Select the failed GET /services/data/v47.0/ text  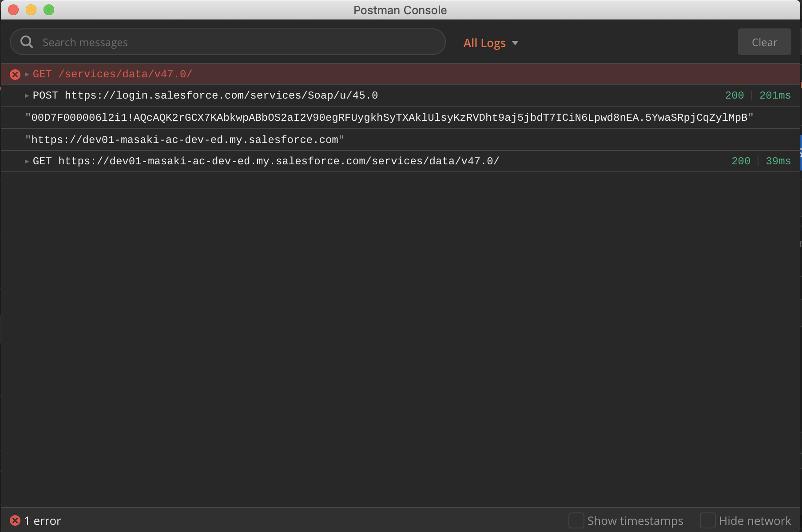click(112, 74)
